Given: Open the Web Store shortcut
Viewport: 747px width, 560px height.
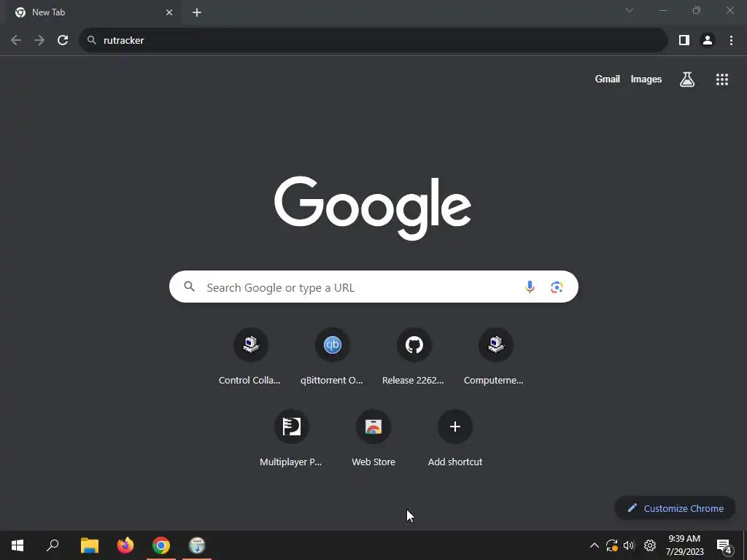Looking at the screenshot, I should point(373,438).
